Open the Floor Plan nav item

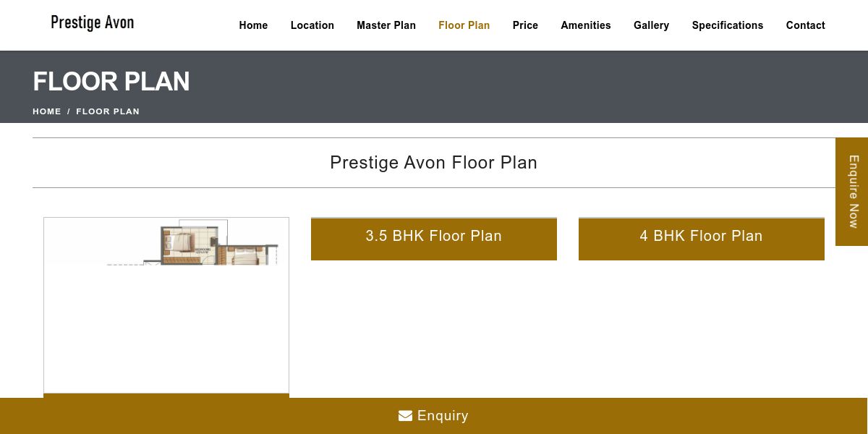point(464,25)
